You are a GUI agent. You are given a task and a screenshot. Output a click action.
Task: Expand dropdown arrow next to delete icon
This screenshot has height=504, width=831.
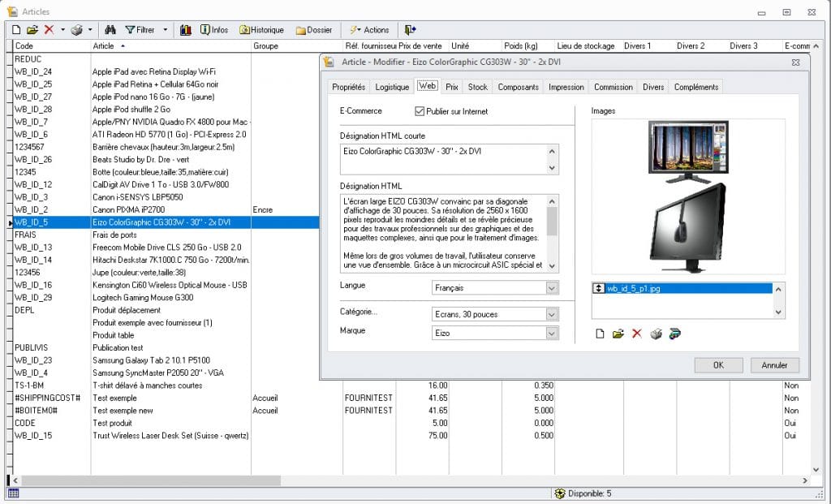click(63, 30)
